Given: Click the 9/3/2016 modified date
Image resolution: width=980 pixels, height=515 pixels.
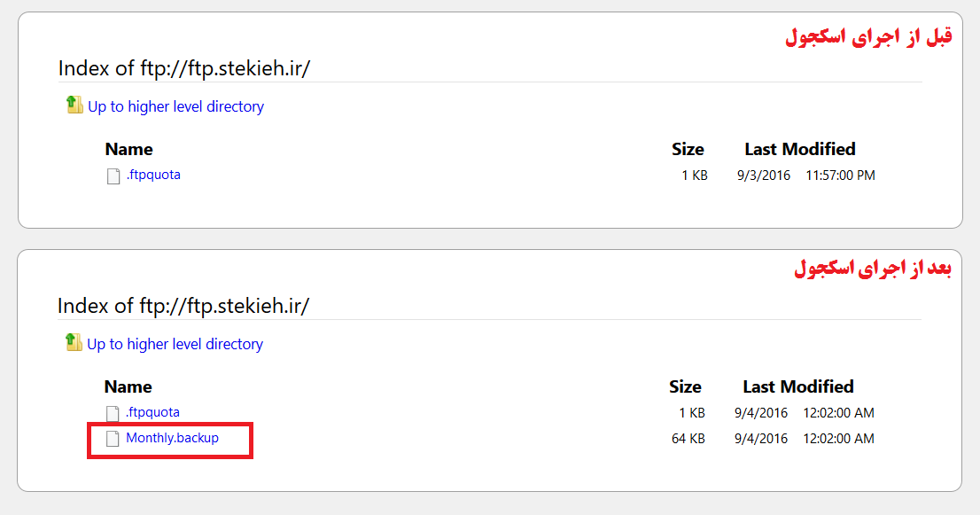Looking at the screenshot, I should tap(764, 176).
